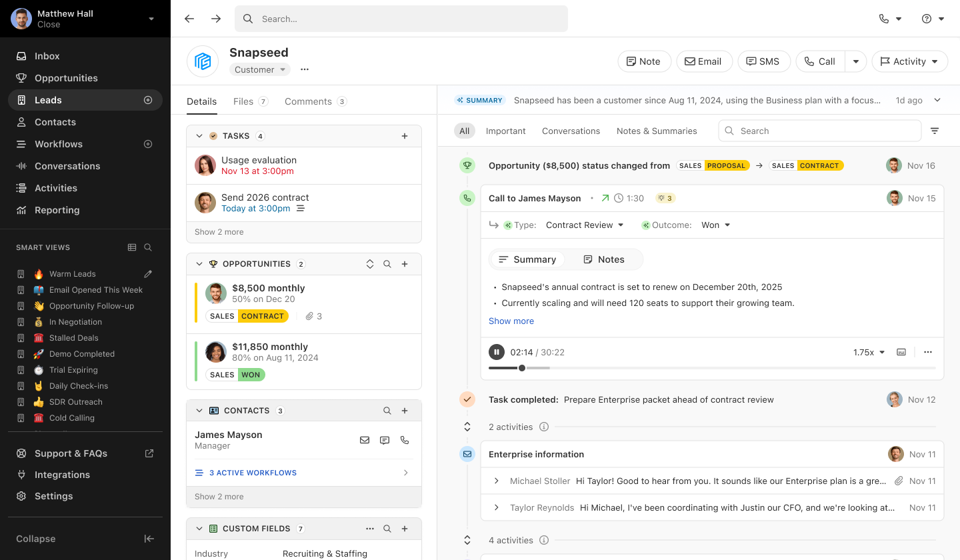This screenshot has width=960, height=560.
Task: Edit the Warm Leads smart view
Action: tap(148, 273)
